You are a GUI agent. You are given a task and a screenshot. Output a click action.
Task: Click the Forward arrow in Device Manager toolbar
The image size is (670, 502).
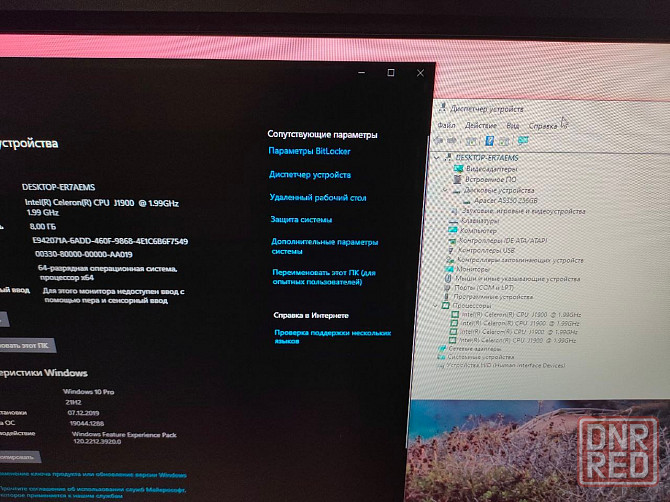pyautogui.click(x=452, y=141)
